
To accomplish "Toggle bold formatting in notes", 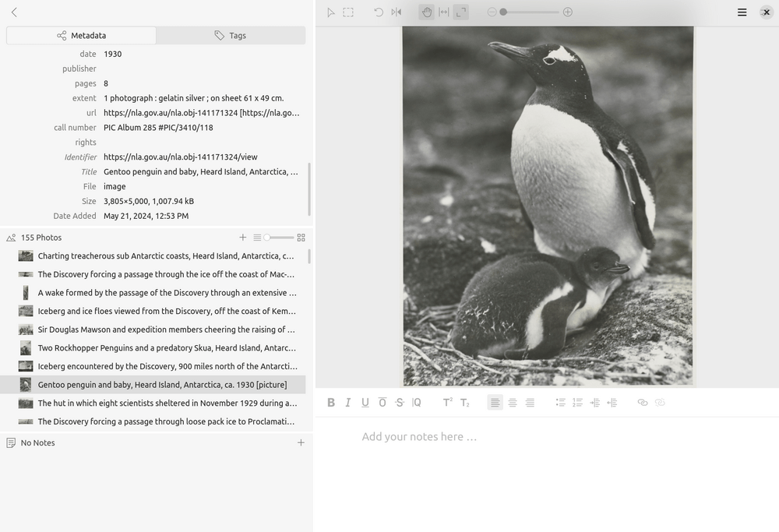I will click(331, 403).
